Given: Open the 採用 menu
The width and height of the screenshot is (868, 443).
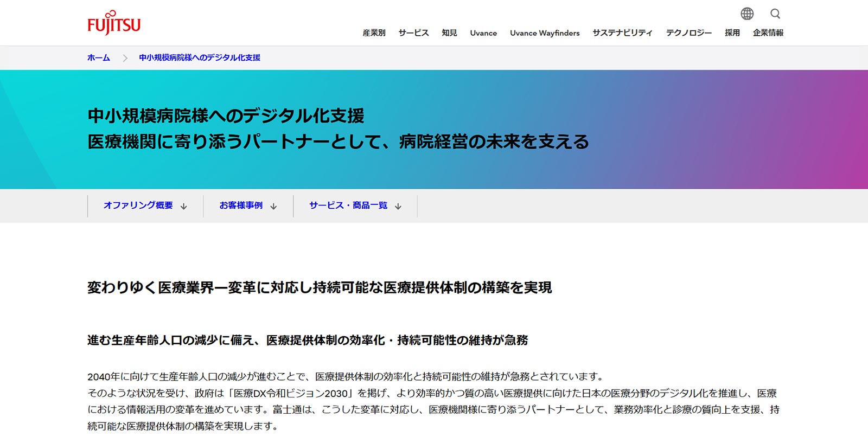Looking at the screenshot, I should (732, 33).
